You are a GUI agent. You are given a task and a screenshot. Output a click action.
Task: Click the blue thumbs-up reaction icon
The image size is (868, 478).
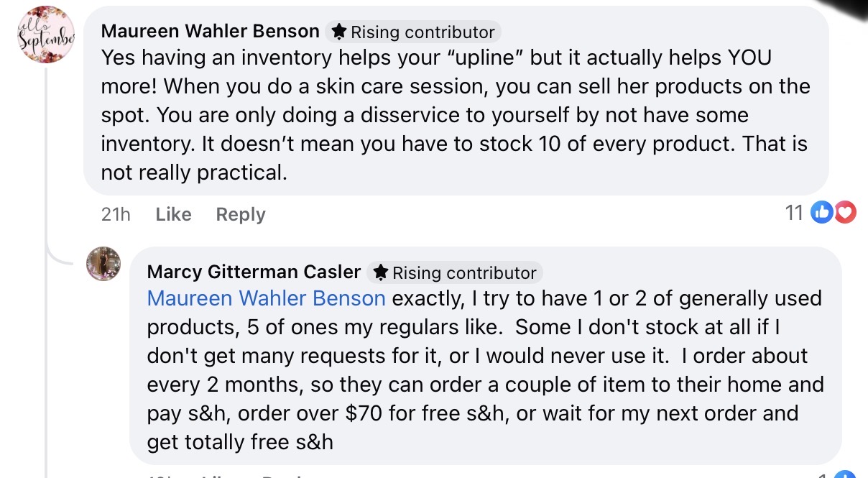[x=822, y=213]
